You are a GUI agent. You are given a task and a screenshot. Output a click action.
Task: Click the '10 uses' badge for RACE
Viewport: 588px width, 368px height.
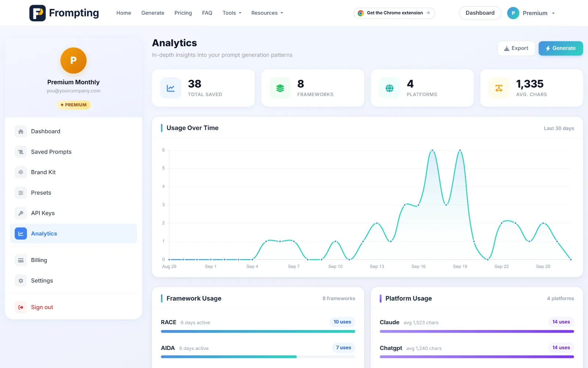click(x=342, y=322)
